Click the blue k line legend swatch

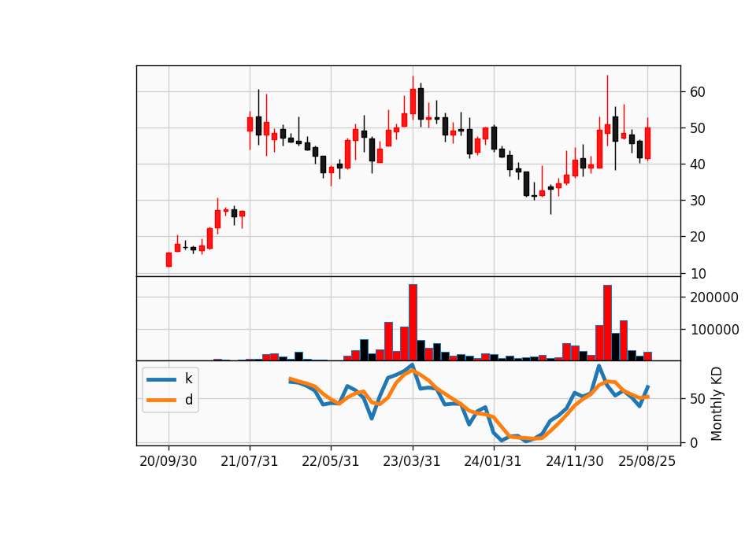point(161,379)
